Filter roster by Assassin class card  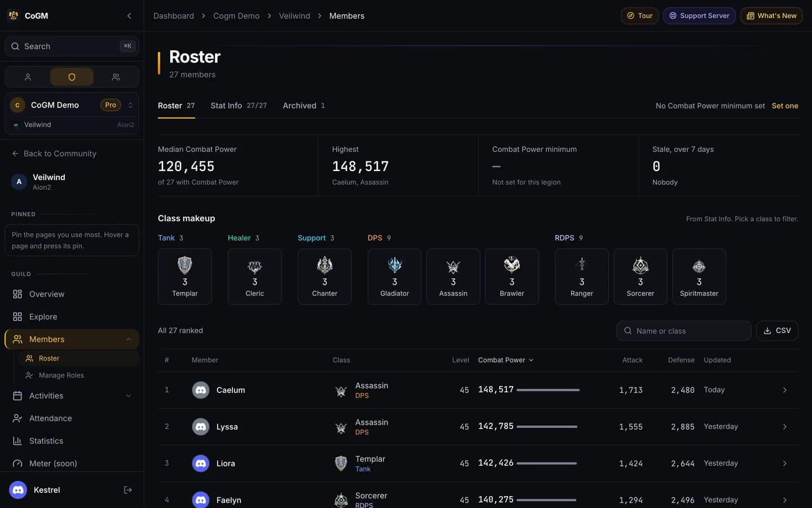453,277
